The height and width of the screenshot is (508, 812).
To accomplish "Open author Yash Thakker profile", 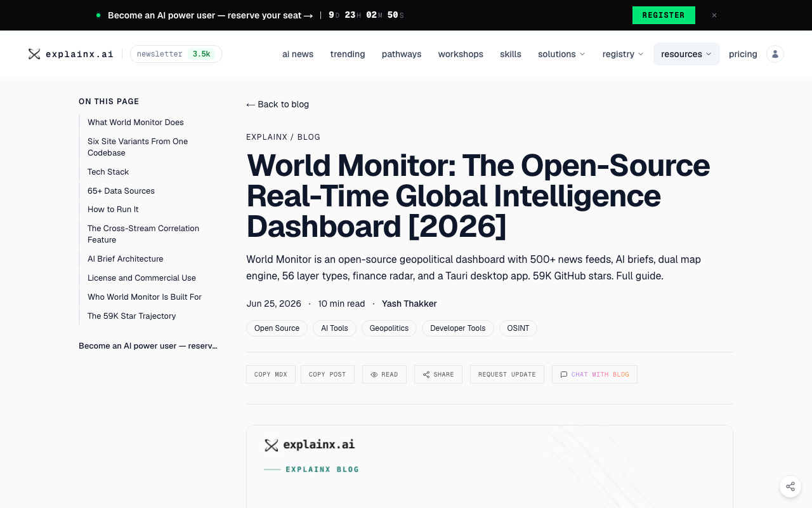I will click(x=409, y=304).
